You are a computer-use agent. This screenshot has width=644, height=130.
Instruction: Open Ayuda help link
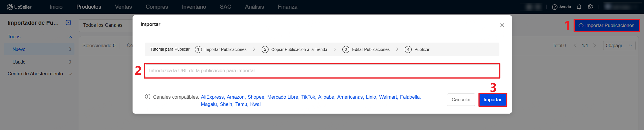pyautogui.click(x=561, y=7)
